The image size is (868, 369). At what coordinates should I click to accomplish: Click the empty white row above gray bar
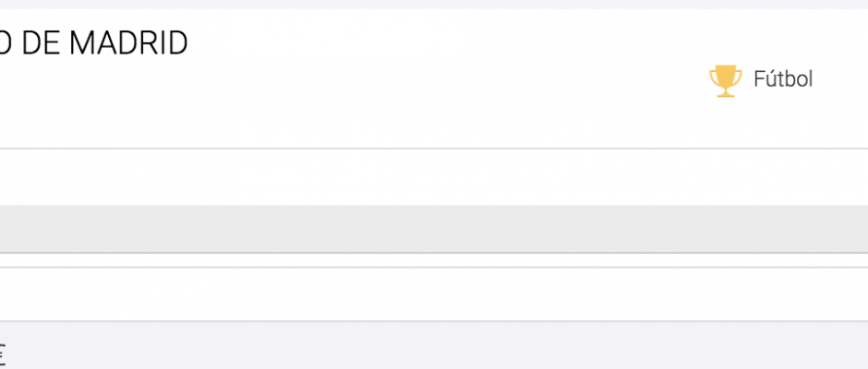(434, 177)
